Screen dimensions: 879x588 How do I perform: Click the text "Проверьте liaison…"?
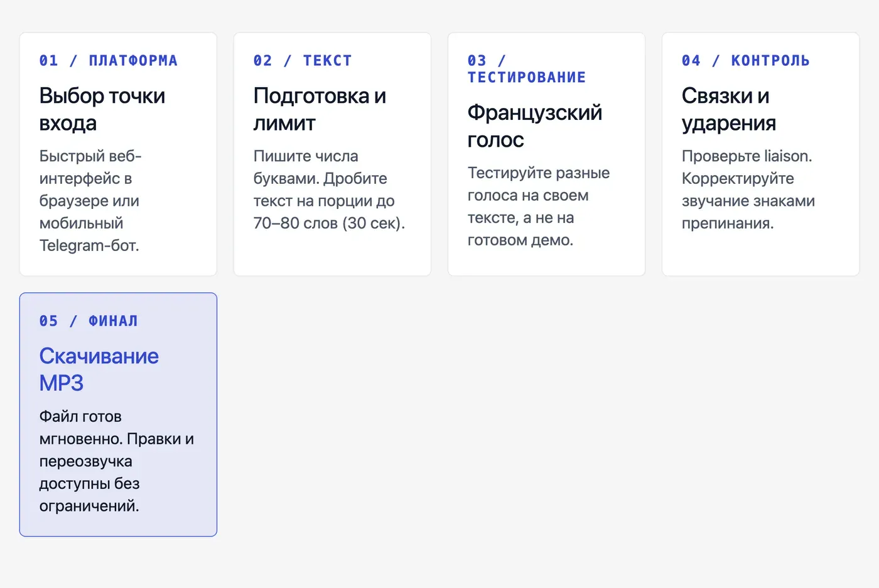point(748,190)
